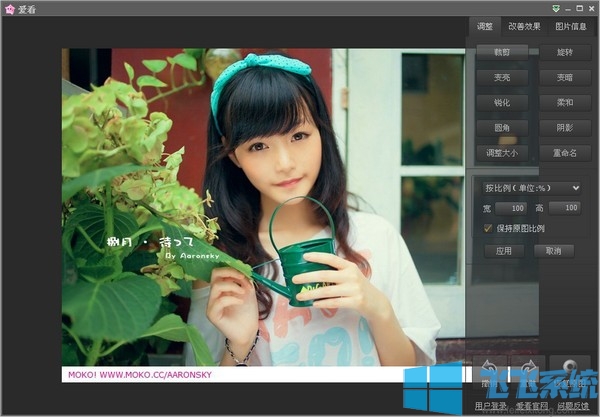The image size is (600, 417).
Task: Open the 图片信息 tab
Action: click(x=571, y=27)
